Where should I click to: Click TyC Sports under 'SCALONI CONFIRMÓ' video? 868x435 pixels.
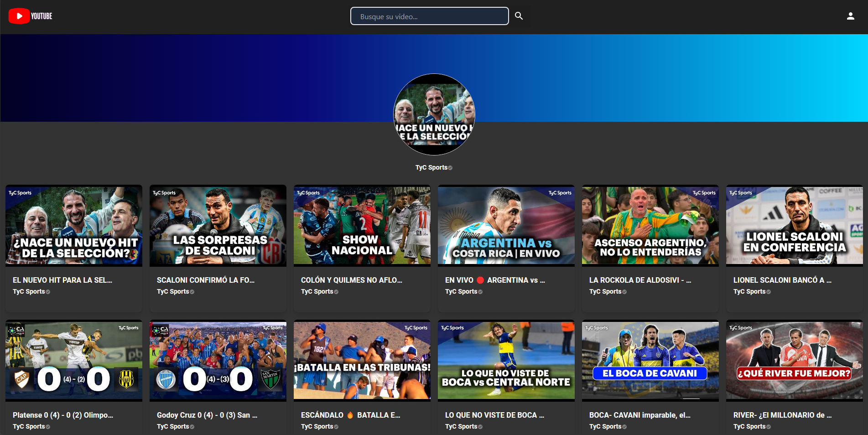tap(173, 291)
